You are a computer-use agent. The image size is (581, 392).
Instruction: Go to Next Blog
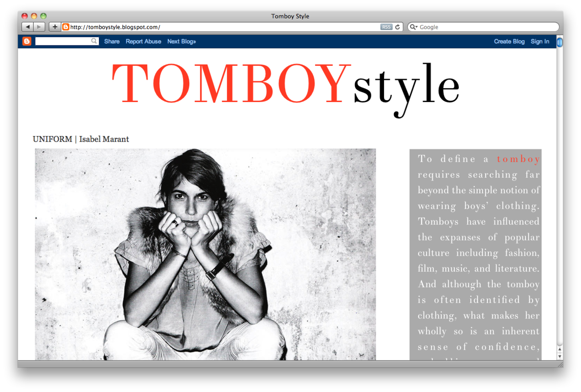[182, 41]
